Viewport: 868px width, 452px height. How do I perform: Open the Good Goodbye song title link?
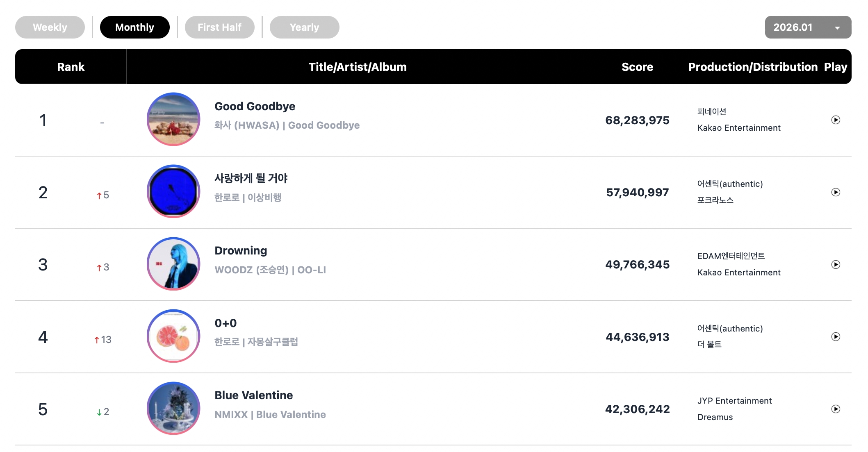[255, 107]
